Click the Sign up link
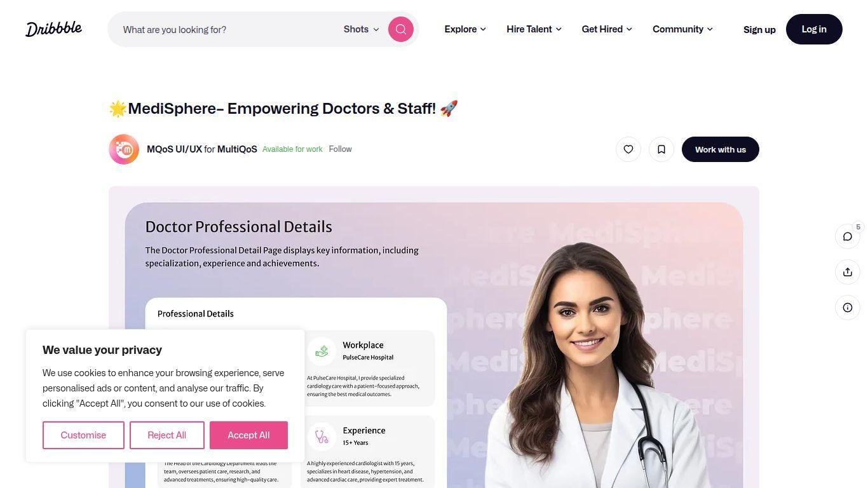The height and width of the screenshot is (488, 868). 759,29
